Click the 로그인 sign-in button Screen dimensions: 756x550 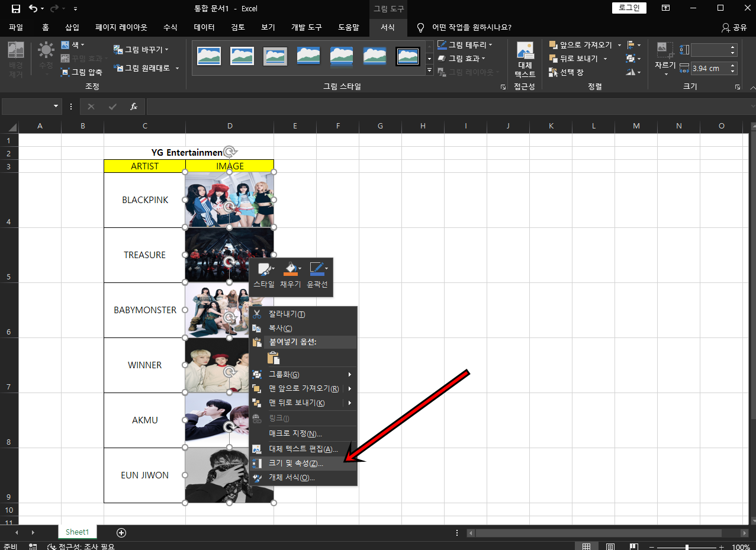tap(629, 8)
